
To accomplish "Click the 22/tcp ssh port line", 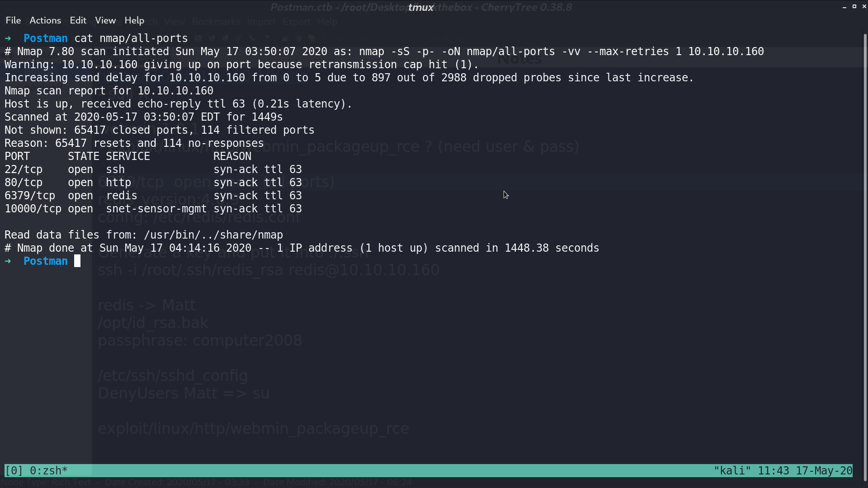I will (x=153, y=169).
